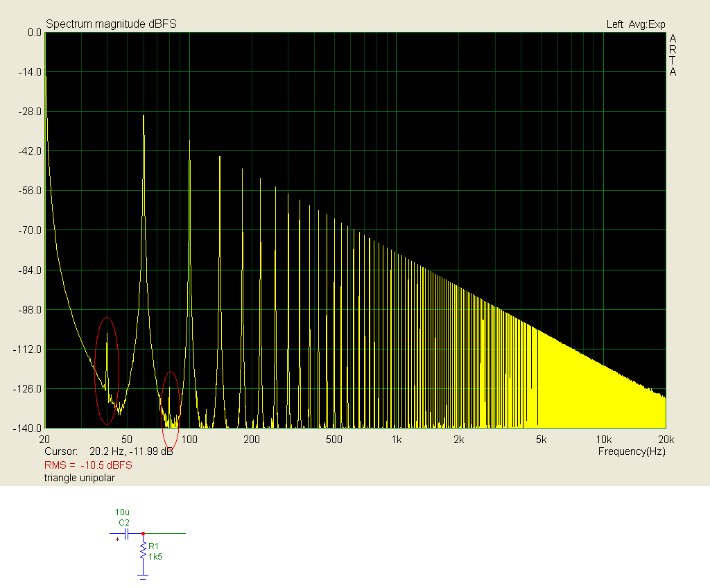This screenshot has height=588, width=710.
Task: Click the 10k frequency axis label
Action: pos(604,440)
